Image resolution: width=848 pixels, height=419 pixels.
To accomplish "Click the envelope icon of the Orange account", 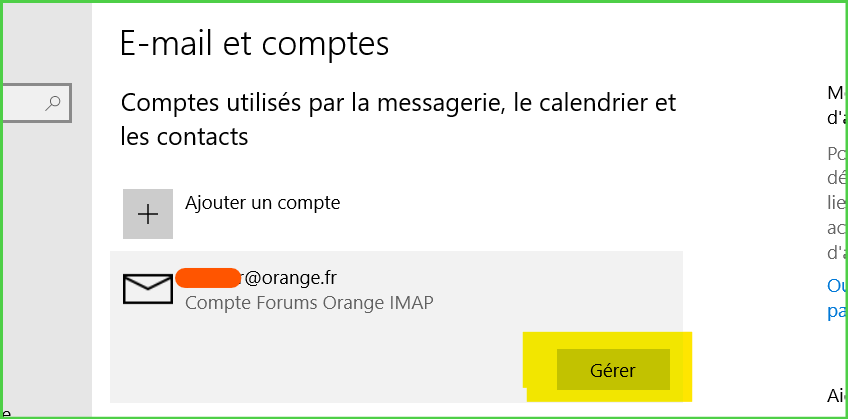I will 148,288.
